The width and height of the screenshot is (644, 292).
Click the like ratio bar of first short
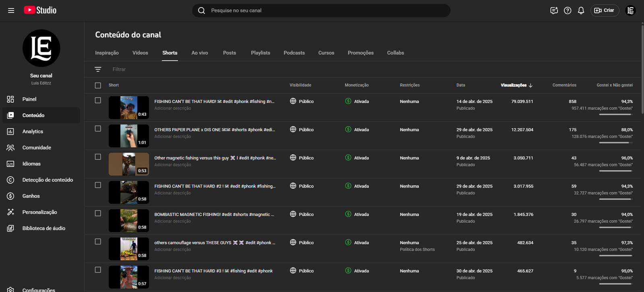(615, 114)
